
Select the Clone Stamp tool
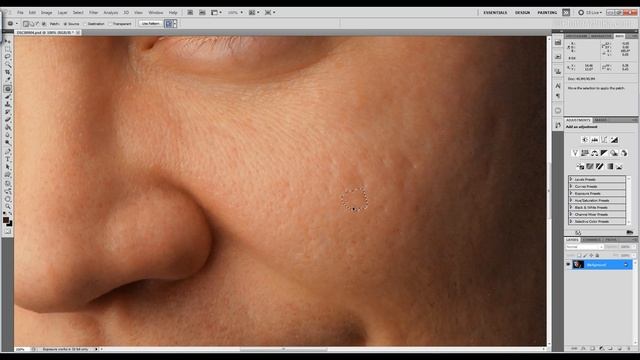[x=8, y=104]
